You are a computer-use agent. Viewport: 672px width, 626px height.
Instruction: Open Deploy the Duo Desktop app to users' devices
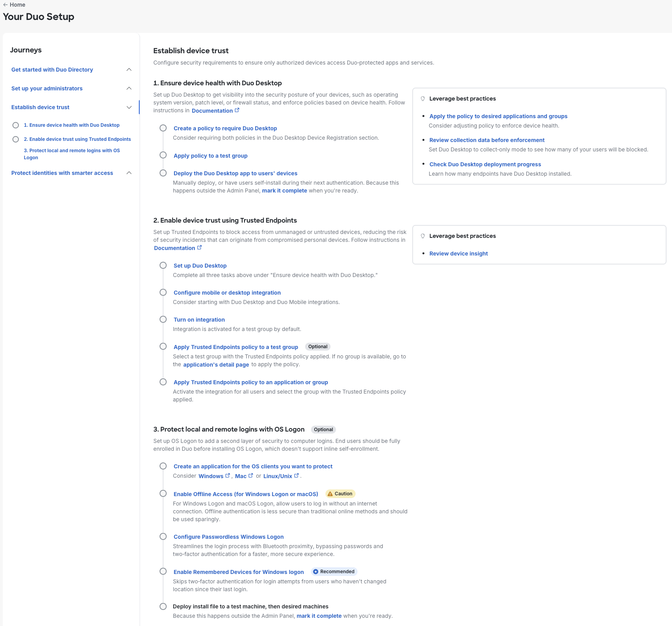tap(235, 173)
